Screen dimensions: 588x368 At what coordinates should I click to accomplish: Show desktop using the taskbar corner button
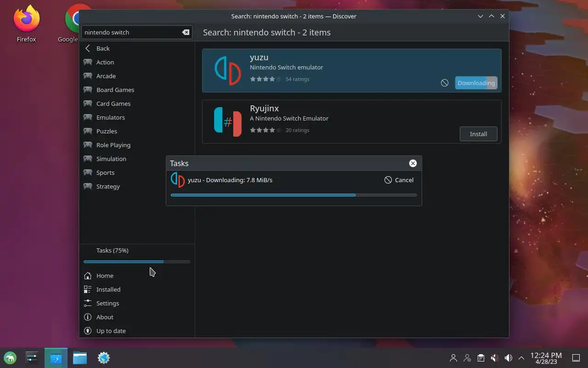576,357
